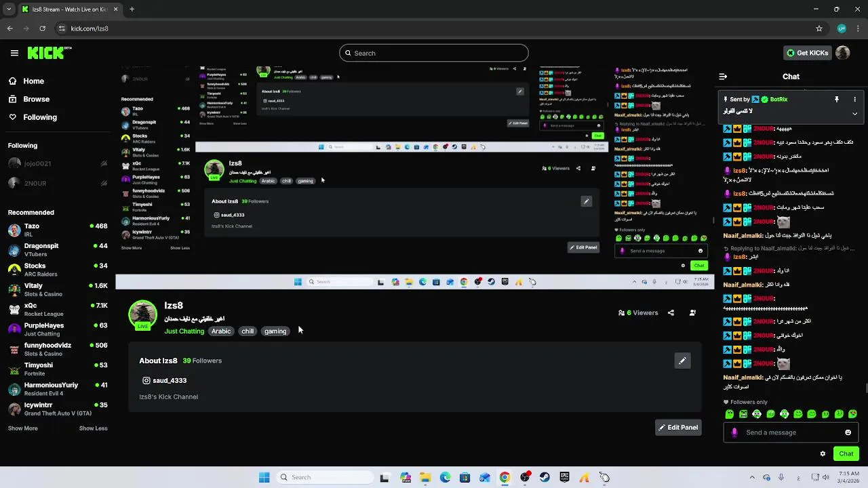Open recommended channel Vitaly
The width and height of the screenshot is (868, 488).
point(58,289)
